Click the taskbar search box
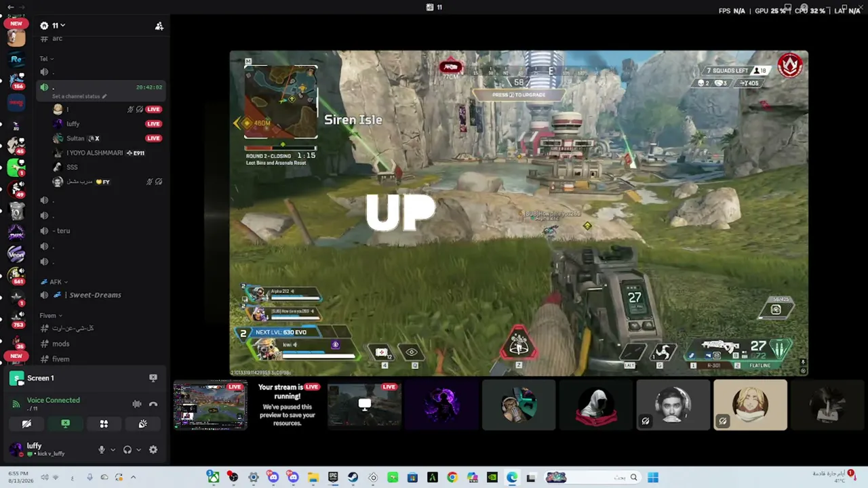 pos(592,477)
